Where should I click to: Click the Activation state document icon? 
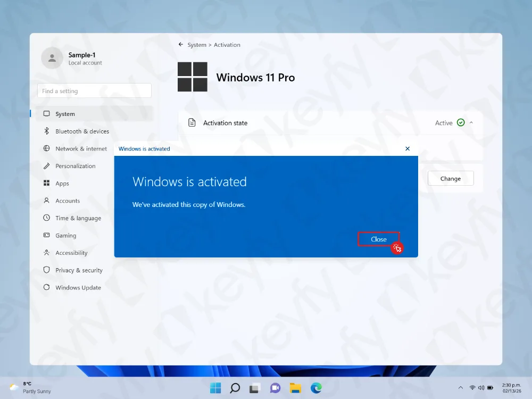[x=192, y=122]
